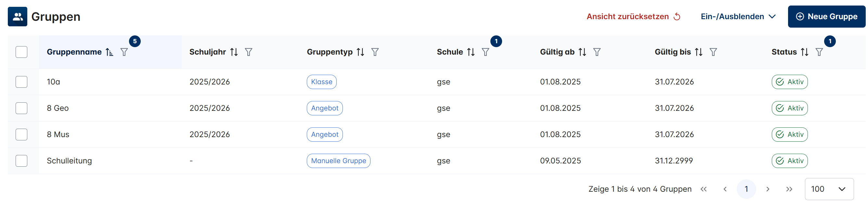Viewport: 868px width, 206px height.
Task: Go to the next page arrow
Action: coord(768,189)
